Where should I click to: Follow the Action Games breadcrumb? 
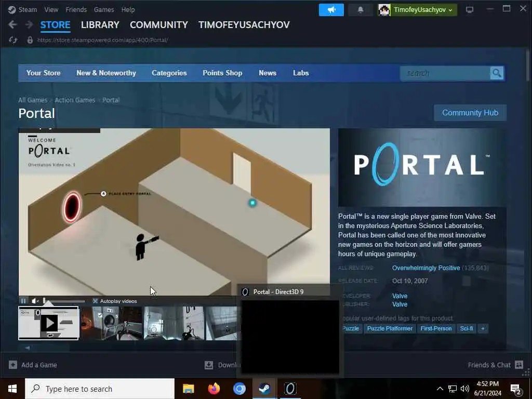(75, 100)
